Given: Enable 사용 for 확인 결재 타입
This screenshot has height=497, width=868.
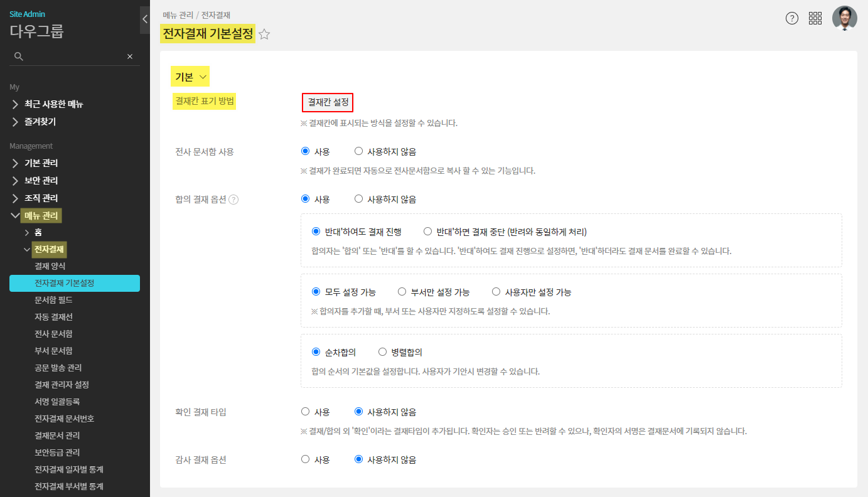Looking at the screenshot, I should [306, 412].
